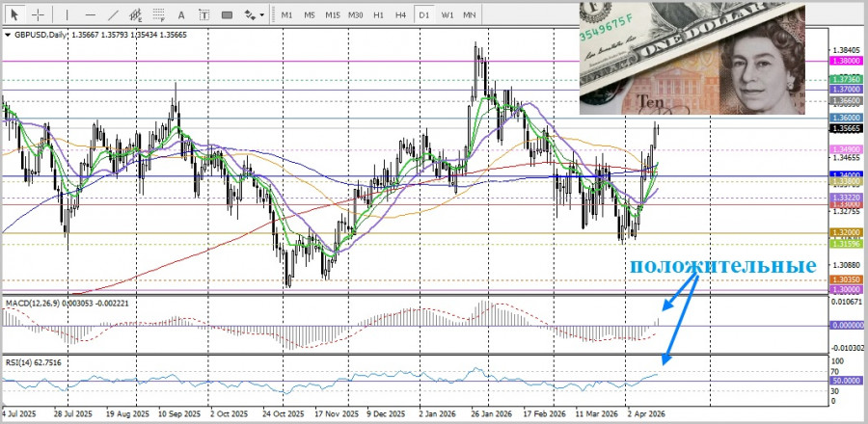
Task: Switch to M1 timeframe
Action: 286,14
